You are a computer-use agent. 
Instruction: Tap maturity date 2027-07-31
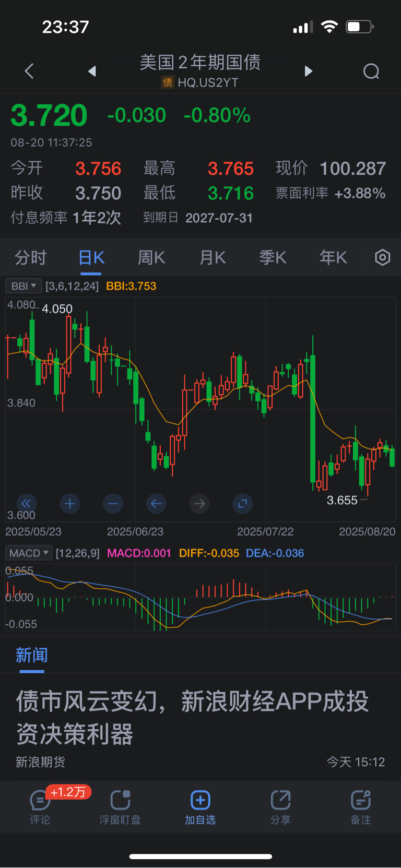click(x=219, y=218)
